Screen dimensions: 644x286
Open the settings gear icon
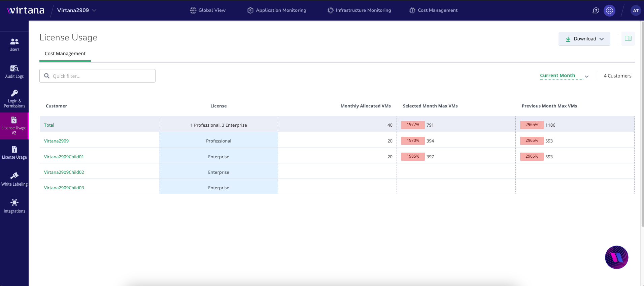[x=609, y=10]
